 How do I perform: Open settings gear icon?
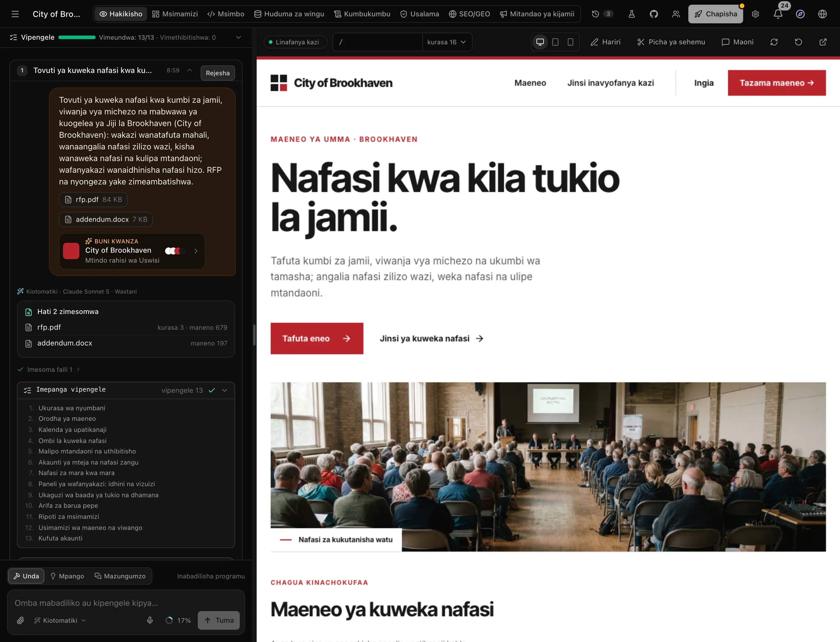pos(755,14)
